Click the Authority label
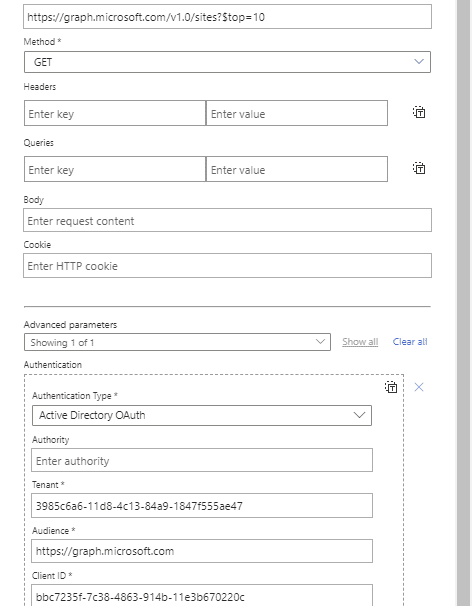472x606 pixels. pyautogui.click(x=51, y=440)
